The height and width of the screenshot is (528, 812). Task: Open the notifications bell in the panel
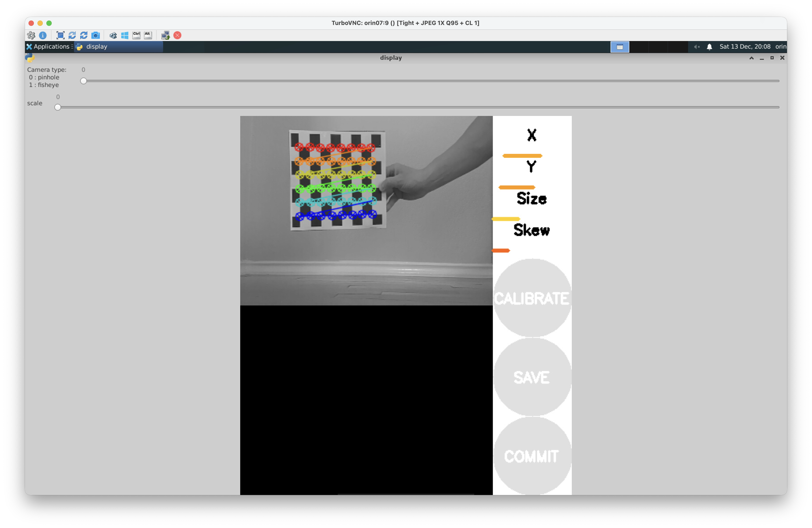point(709,47)
